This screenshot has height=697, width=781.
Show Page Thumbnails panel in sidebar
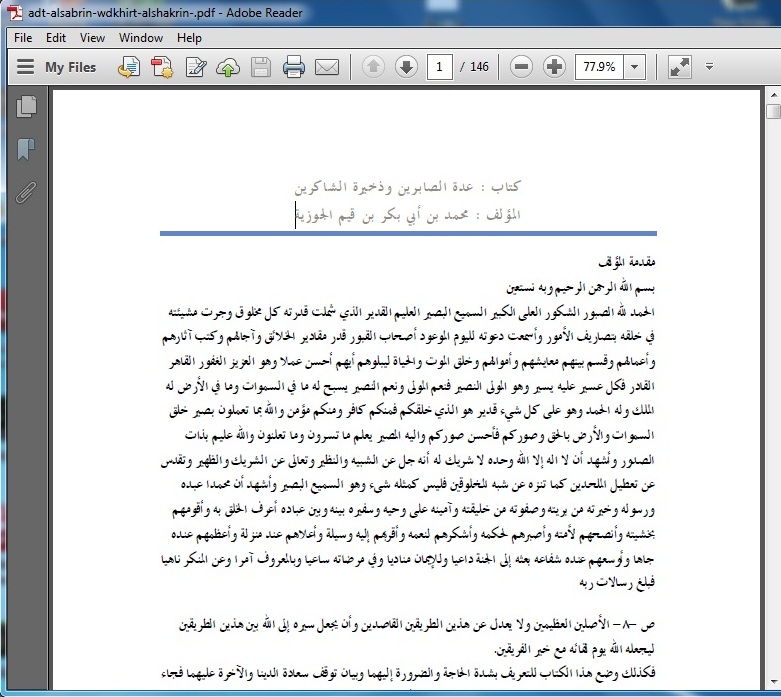tap(26, 106)
